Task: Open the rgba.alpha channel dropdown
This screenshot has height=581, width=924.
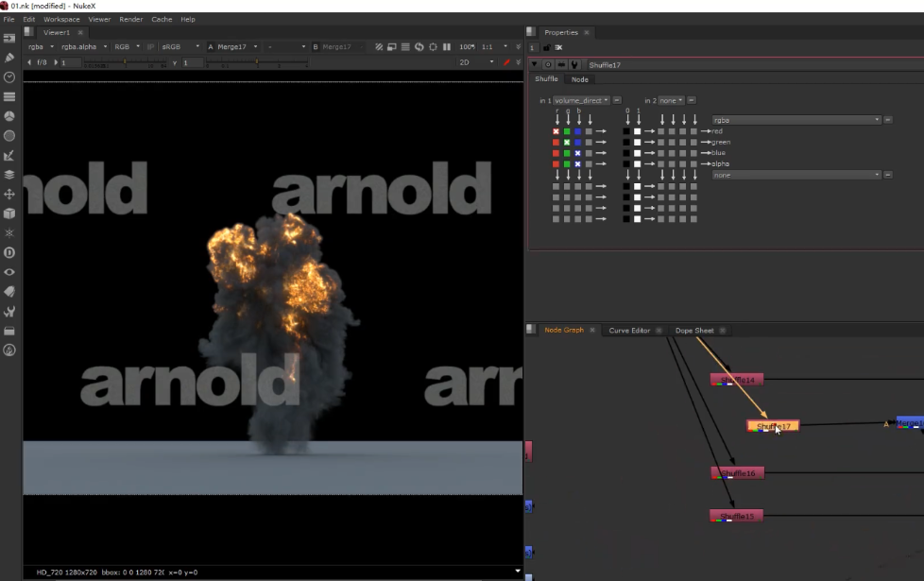Action: click(x=84, y=46)
